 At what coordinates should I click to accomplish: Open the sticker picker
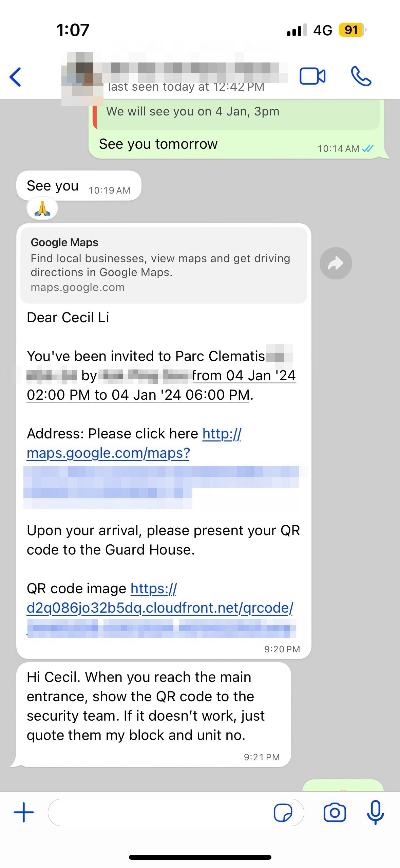point(283,812)
